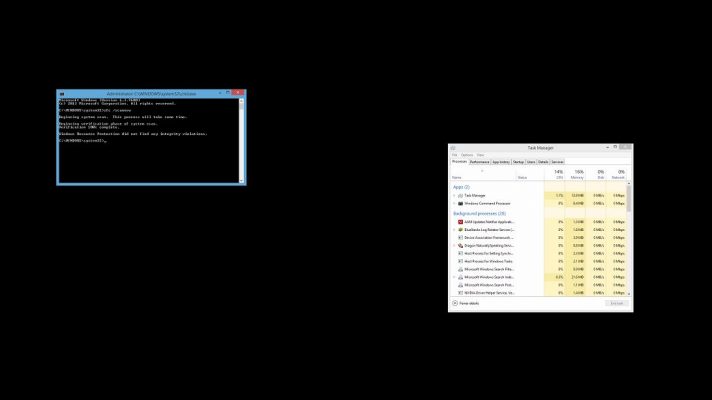
Task: Minimize the Task Manager window
Action: tap(608, 148)
